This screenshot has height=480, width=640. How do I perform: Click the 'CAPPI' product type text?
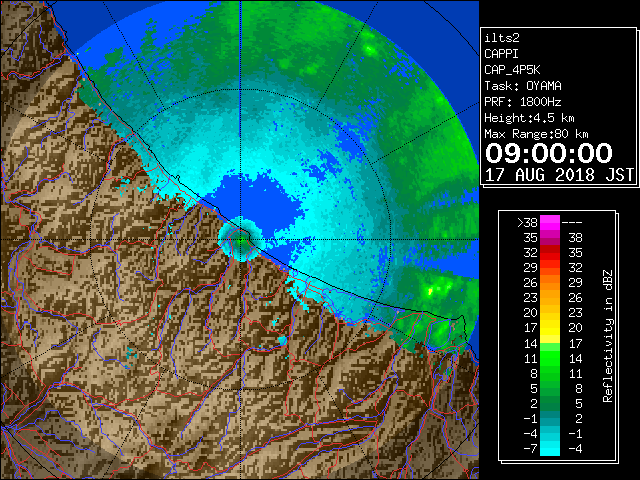click(x=501, y=54)
